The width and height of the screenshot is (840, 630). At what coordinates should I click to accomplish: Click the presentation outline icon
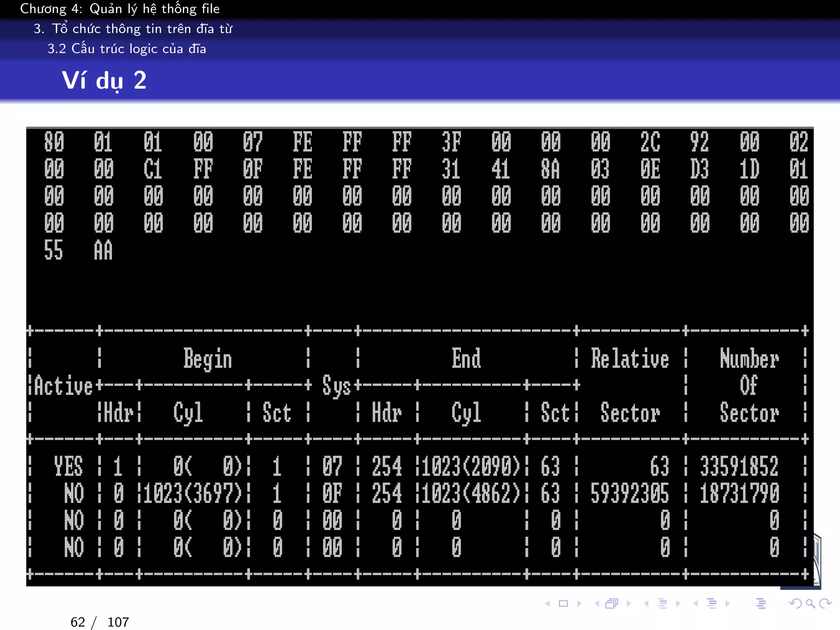point(761,603)
